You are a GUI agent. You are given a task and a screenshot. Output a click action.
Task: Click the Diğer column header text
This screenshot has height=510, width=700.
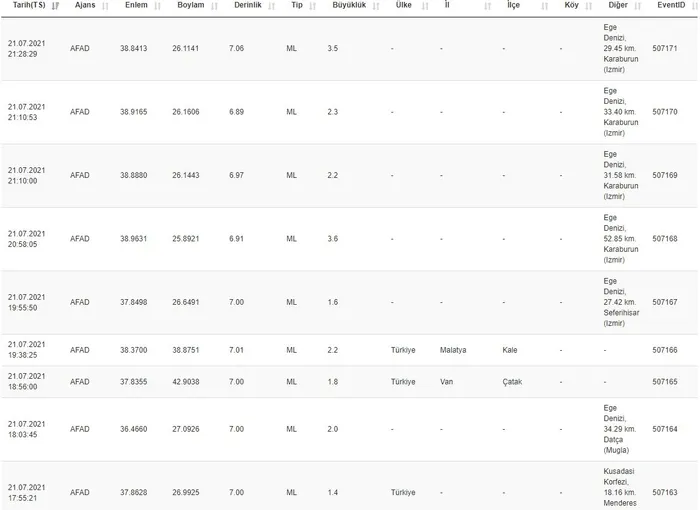[617, 6]
